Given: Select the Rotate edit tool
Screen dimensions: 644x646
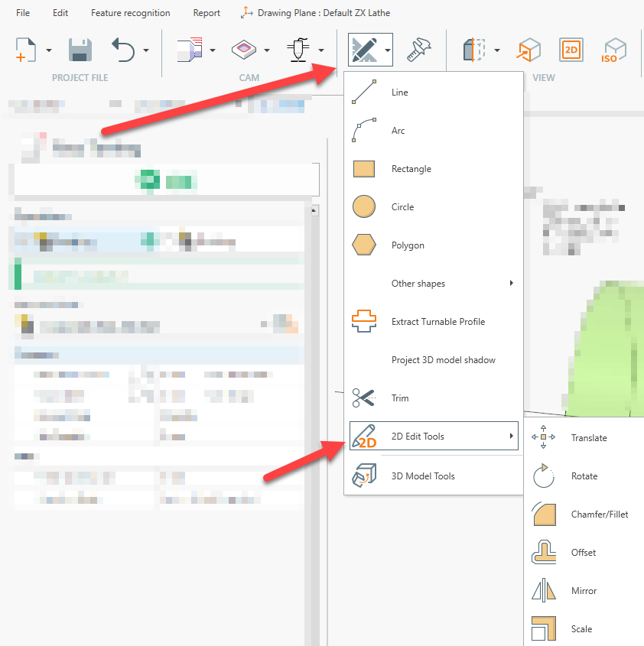Looking at the screenshot, I should pos(584,476).
